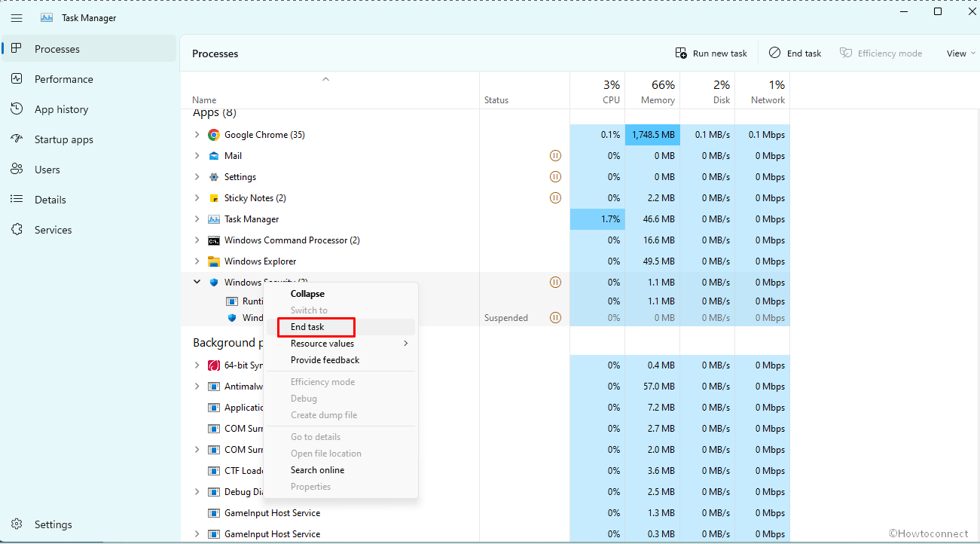
Task: Click the Task Manager process icon
Action: click(214, 219)
